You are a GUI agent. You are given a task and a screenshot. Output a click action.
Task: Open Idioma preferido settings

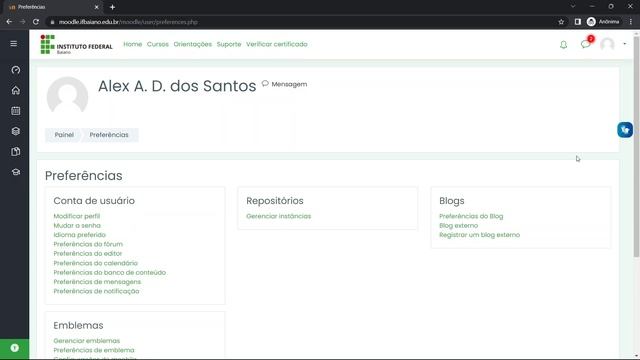(80, 235)
